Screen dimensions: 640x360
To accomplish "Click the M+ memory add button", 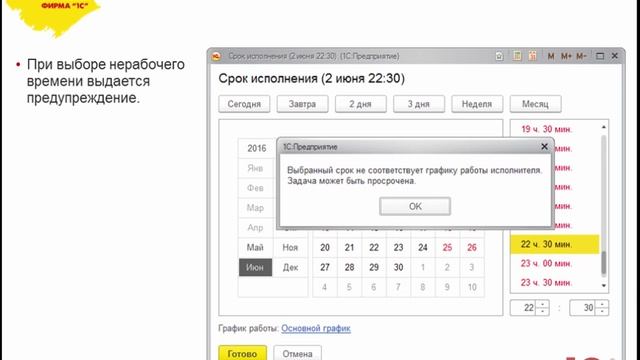I will [x=566, y=56].
